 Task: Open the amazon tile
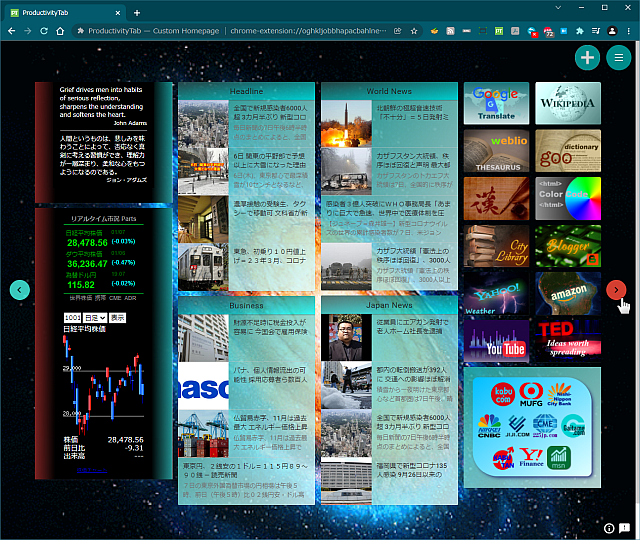[568, 294]
